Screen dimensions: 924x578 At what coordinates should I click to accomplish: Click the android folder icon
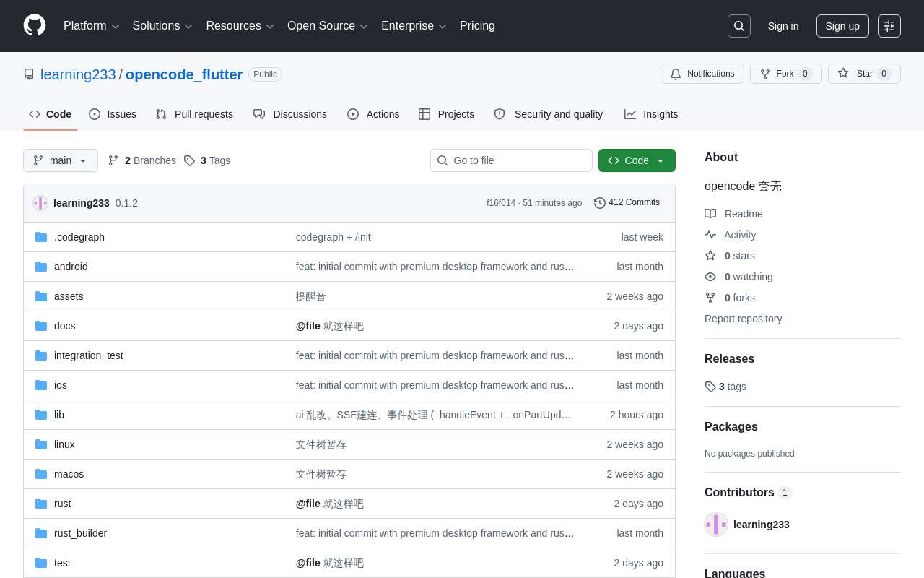(x=41, y=267)
